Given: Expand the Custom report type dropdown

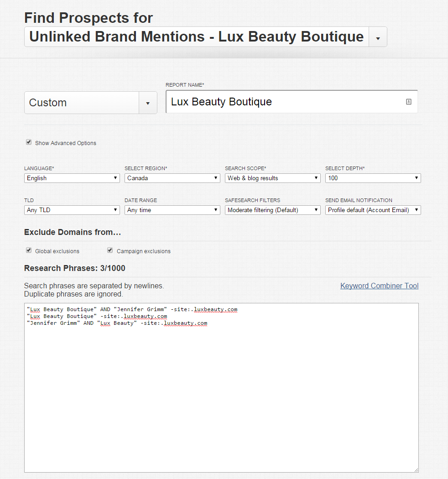Looking at the screenshot, I should pos(147,103).
